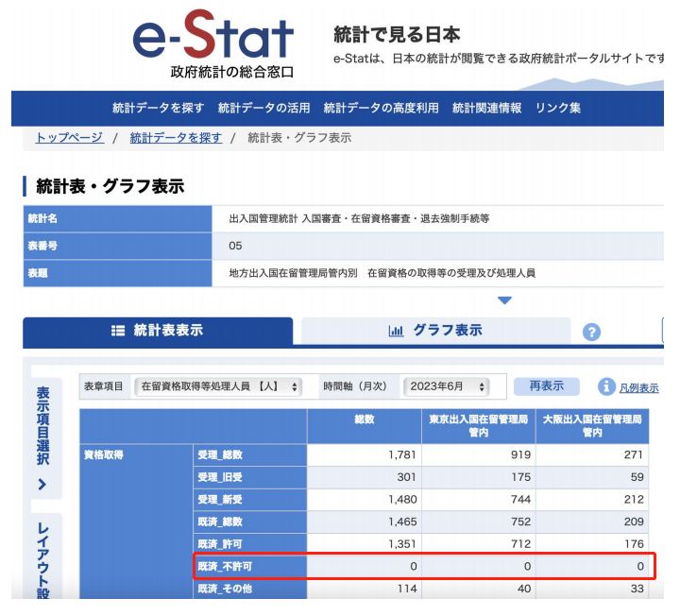This screenshot has height=616, width=680.
Task: Click the 既済_不許可 row label
Action: pyautogui.click(x=249, y=566)
